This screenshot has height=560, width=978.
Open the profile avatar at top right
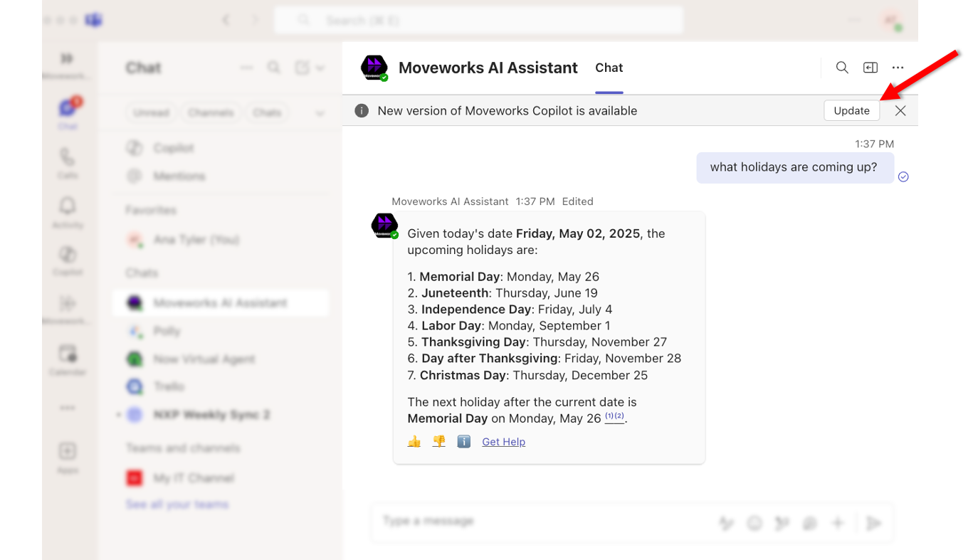(x=892, y=21)
